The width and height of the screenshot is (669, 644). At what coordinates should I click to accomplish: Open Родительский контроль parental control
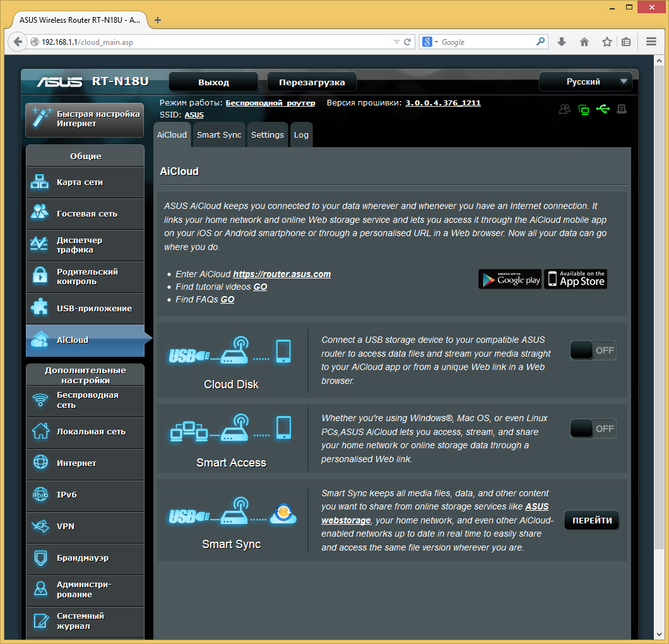tap(85, 277)
